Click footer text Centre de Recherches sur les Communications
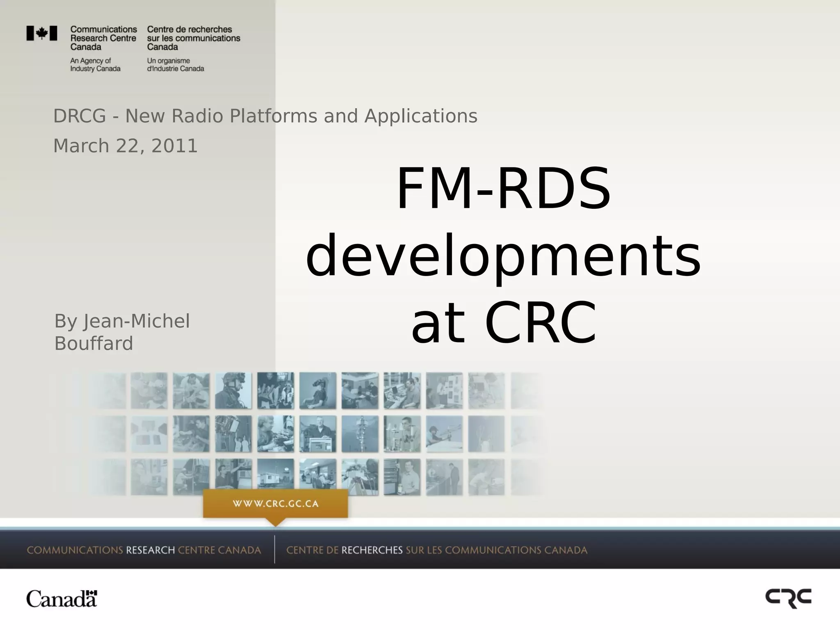Image resolution: width=840 pixels, height=630 pixels. click(x=436, y=550)
